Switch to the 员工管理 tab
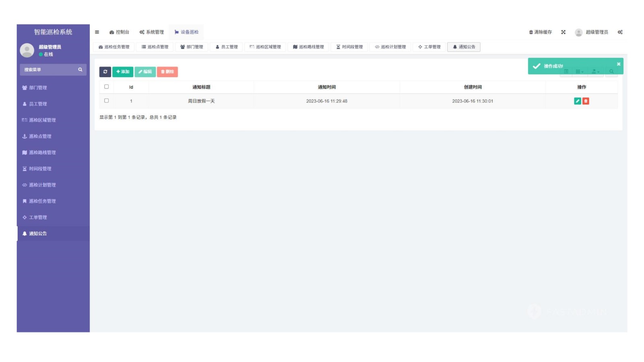Screen dimensions: 644x362 [x=227, y=47]
